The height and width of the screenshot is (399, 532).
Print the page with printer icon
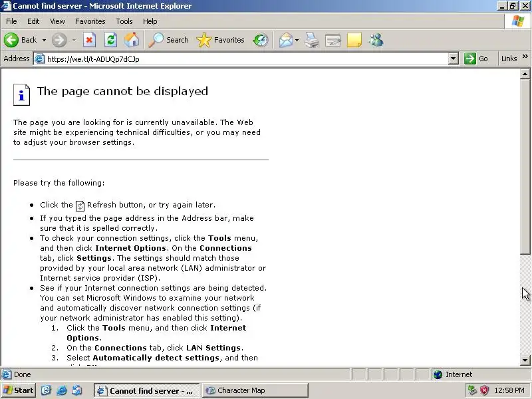(311, 40)
